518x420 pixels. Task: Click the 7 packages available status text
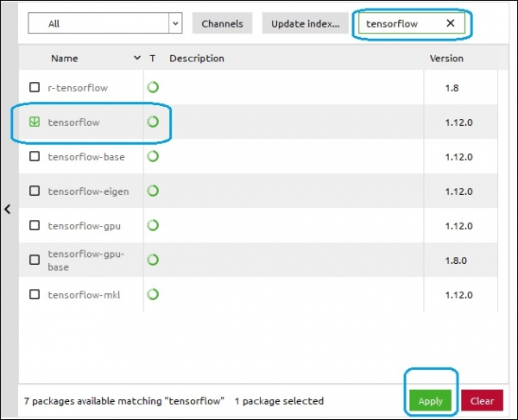[x=123, y=401]
